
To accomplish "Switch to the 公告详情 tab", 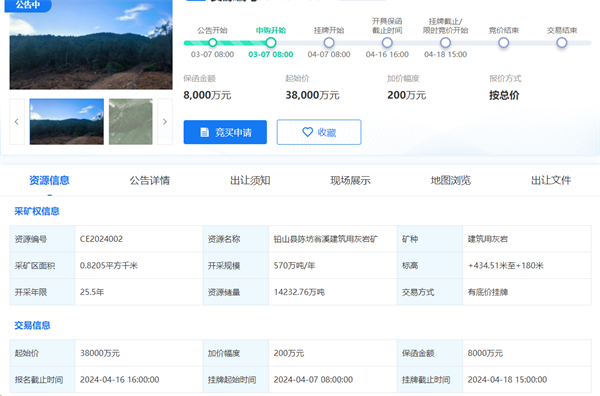I will (150, 180).
